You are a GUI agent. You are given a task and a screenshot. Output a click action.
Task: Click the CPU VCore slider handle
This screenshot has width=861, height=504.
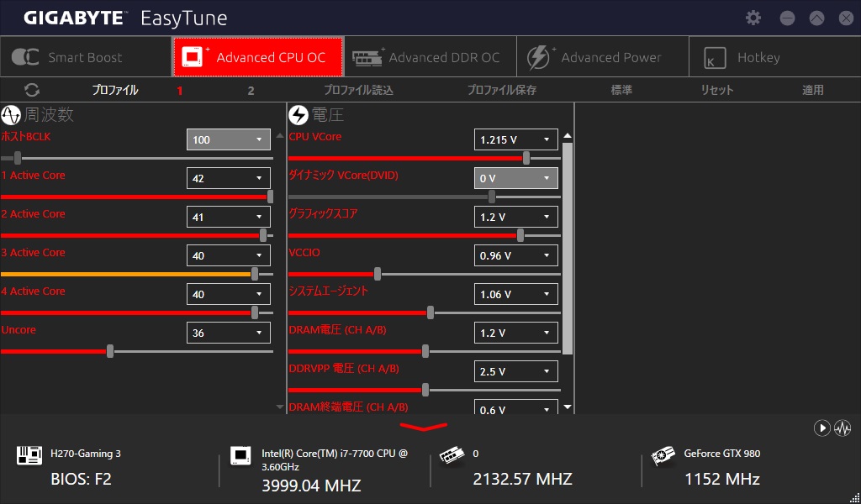pyautogui.click(x=526, y=159)
